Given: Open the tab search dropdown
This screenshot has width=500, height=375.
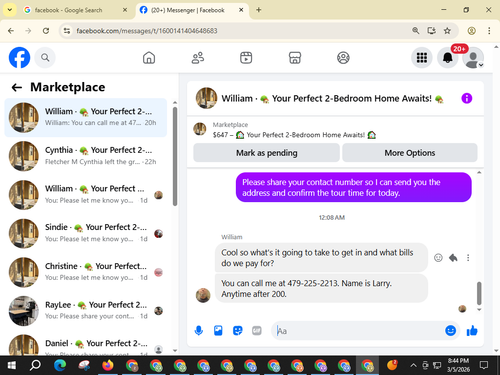Looking at the screenshot, I should click(x=10, y=10).
